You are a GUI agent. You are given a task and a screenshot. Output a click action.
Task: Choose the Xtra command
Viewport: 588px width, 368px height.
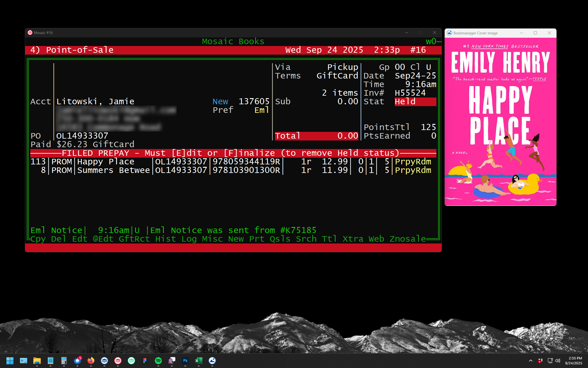coord(353,239)
